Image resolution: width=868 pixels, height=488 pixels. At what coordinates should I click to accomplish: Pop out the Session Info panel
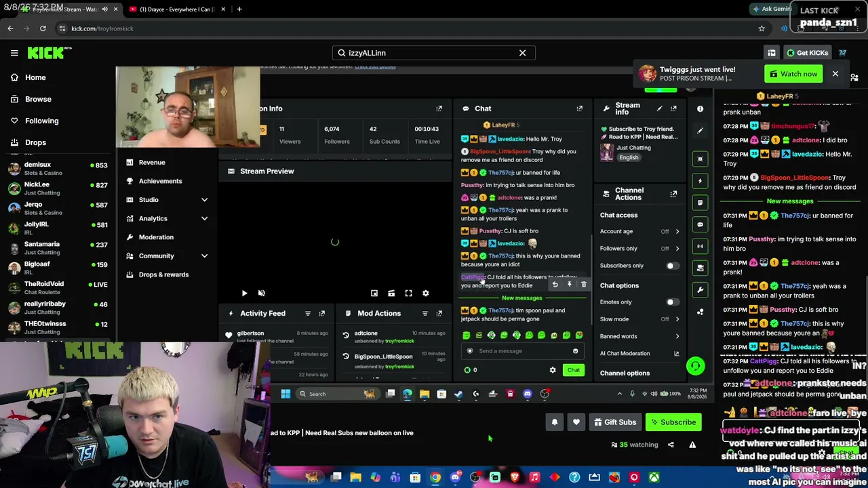click(439, 108)
